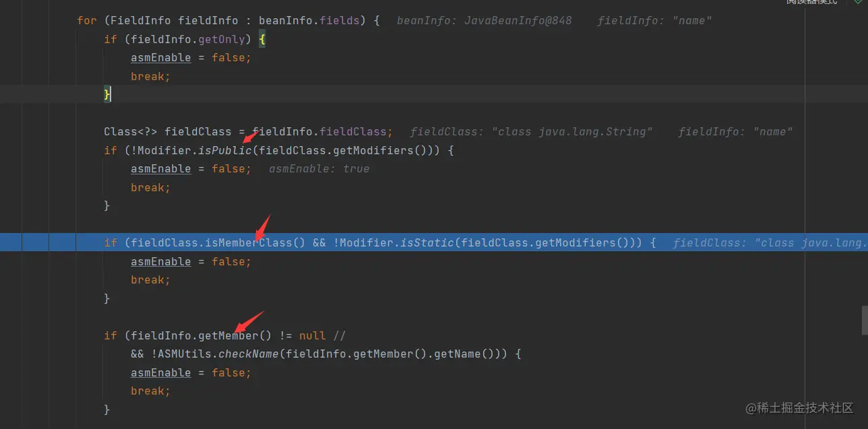Click the 'null' keyword
This screenshot has width=868, height=429.
pos(313,335)
